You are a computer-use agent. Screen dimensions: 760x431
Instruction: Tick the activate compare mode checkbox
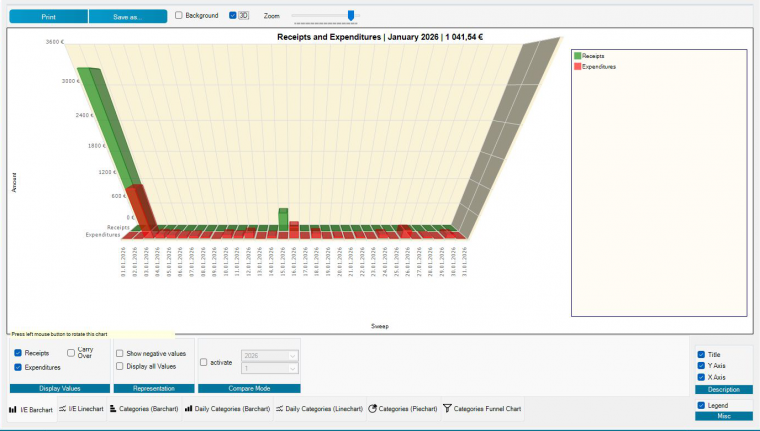pos(204,362)
